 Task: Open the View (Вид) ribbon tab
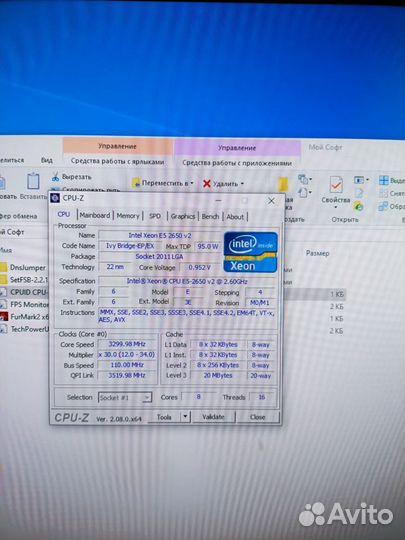(x=46, y=160)
